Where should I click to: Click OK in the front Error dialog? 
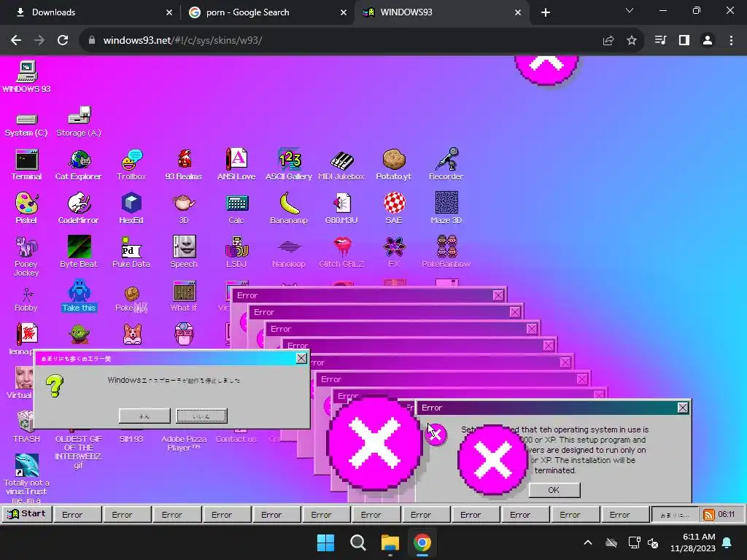point(554,490)
